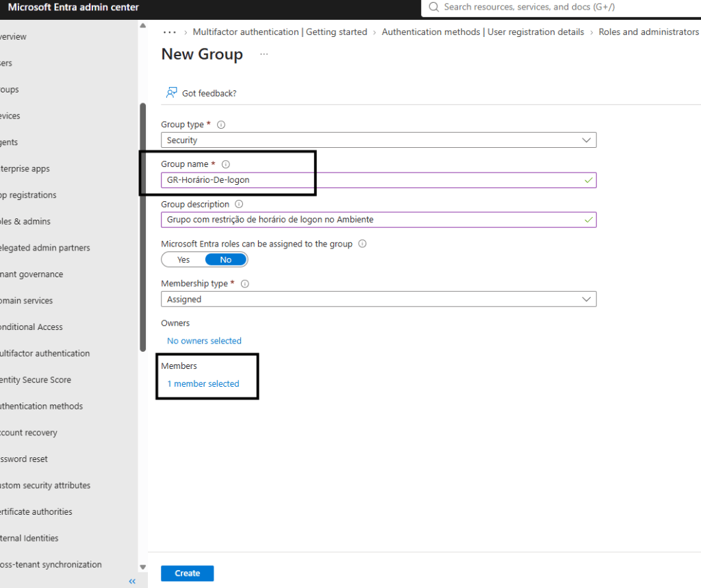This screenshot has width=701, height=588.
Task: Expand the Membership type Assigned dropdown
Action: (x=379, y=299)
